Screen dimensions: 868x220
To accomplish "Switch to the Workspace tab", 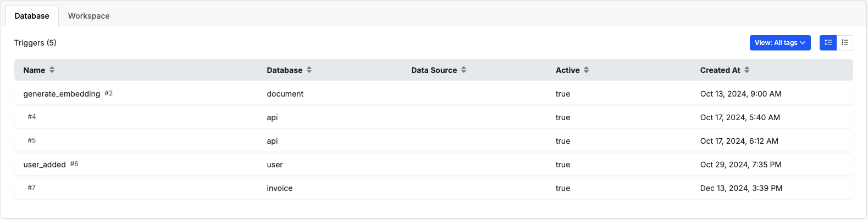I will pos(89,16).
